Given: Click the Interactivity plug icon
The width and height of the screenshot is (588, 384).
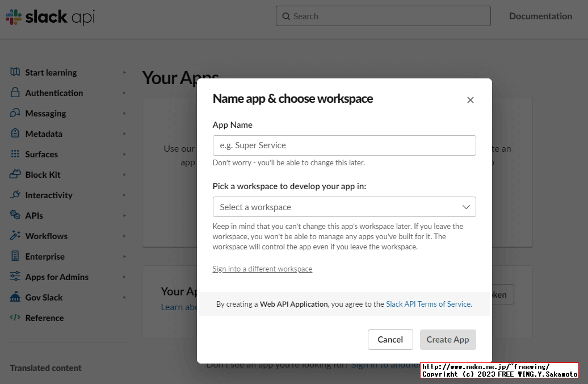Looking at the screenshot, I should point(15,195).
